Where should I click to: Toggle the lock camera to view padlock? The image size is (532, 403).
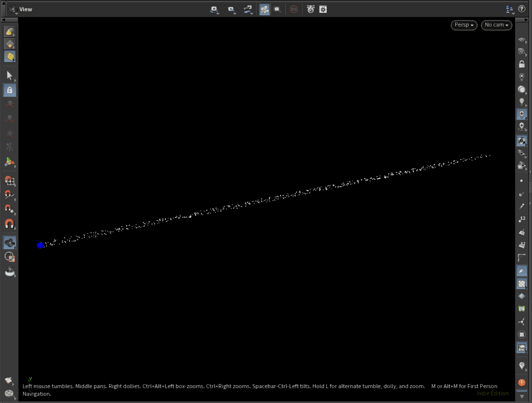point(522,64)
